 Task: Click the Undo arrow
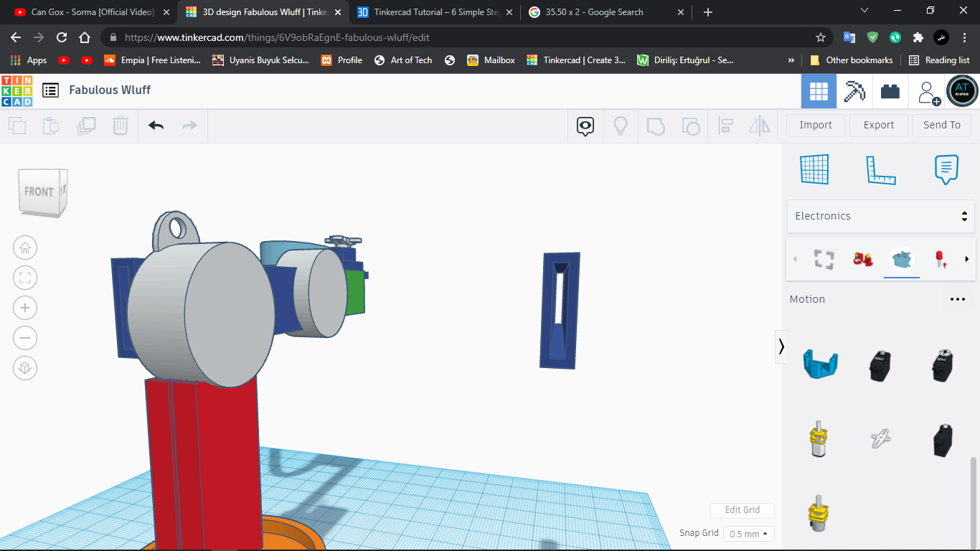(x=156, y=126)
